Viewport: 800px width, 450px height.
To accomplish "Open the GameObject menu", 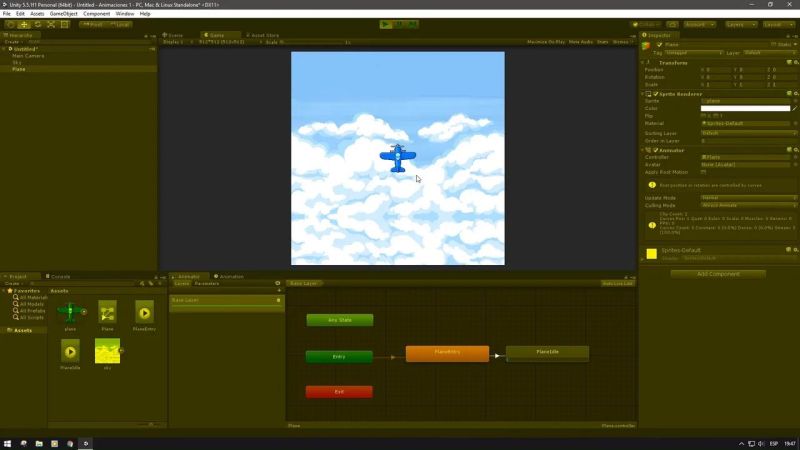I will point(63,14).
